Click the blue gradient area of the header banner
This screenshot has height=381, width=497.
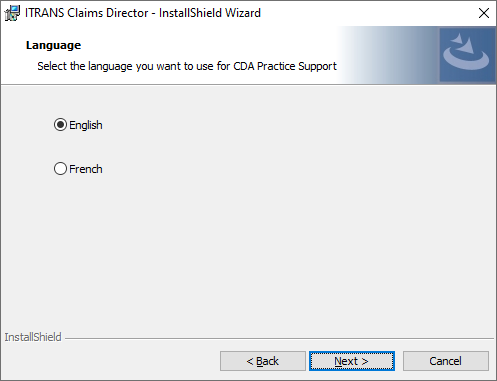click(388, 55)
